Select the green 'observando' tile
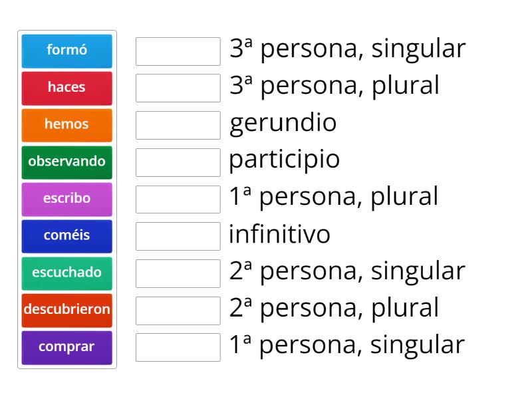Image resolution: width=532 pixels, height=399 pixels. (66, 161)
